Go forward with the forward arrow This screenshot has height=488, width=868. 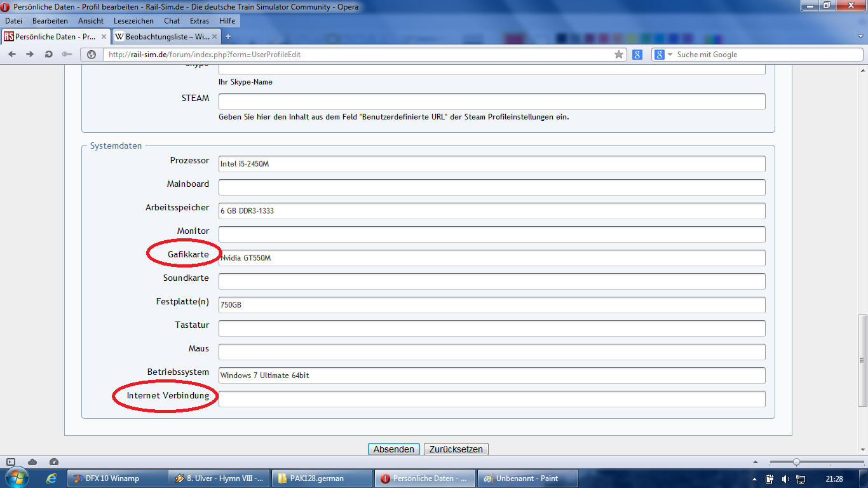[x=30, y=55]
